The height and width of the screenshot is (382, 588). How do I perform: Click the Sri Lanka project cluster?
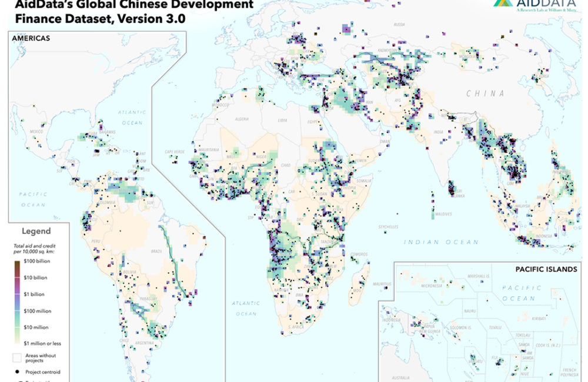pyautogui.click(x=452, y=189)
